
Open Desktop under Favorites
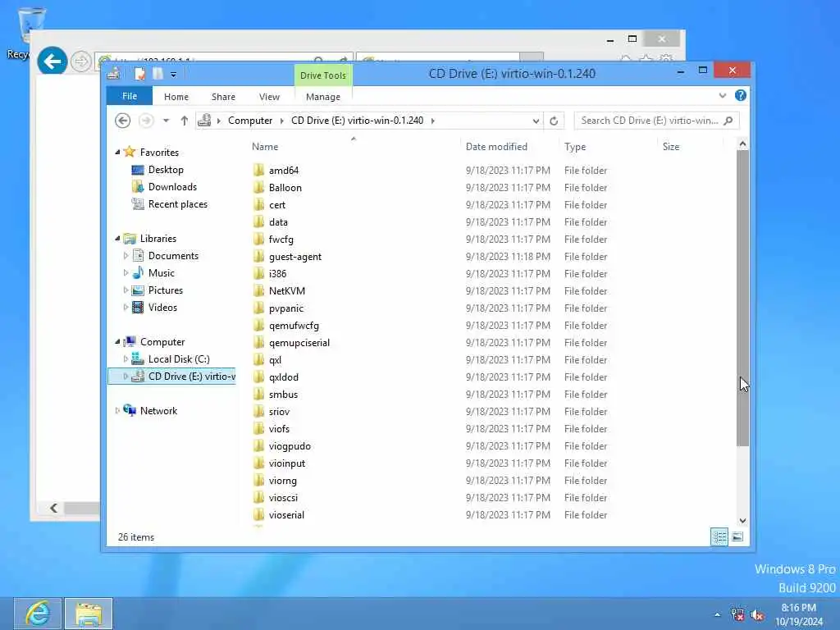coord(166,170)
